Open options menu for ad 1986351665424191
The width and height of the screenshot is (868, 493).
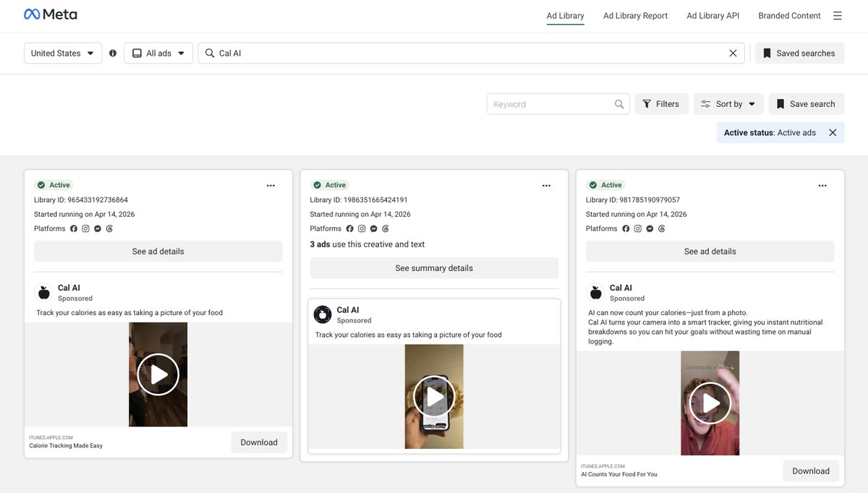point(547,186)
